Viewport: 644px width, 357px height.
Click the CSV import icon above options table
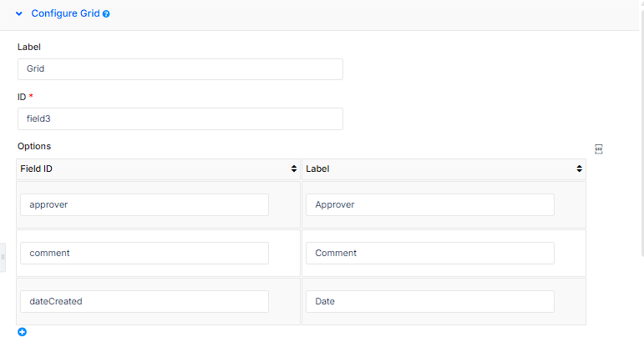coord(598,149)
